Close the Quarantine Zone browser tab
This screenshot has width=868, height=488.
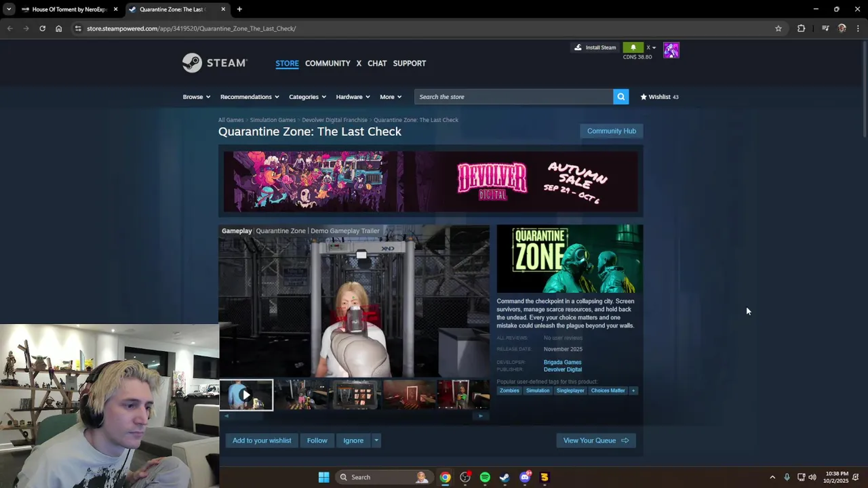[x=223, y=9]
